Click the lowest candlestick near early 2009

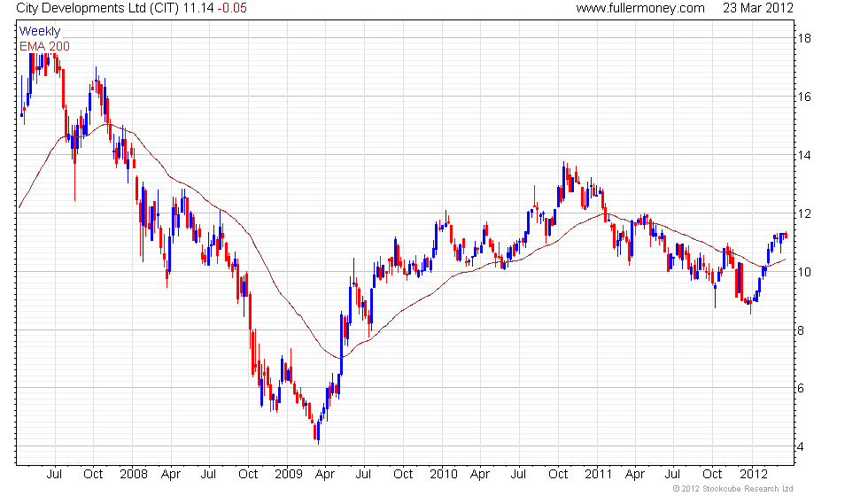coord(315,432)
